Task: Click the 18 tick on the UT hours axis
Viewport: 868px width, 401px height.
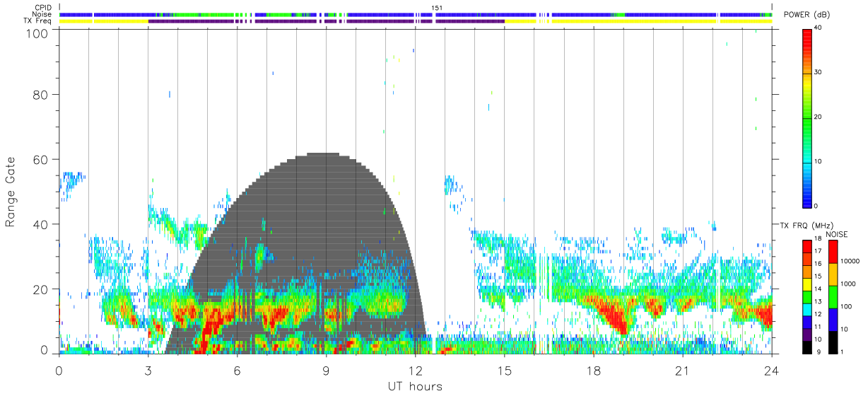Action: pos(593,370)
